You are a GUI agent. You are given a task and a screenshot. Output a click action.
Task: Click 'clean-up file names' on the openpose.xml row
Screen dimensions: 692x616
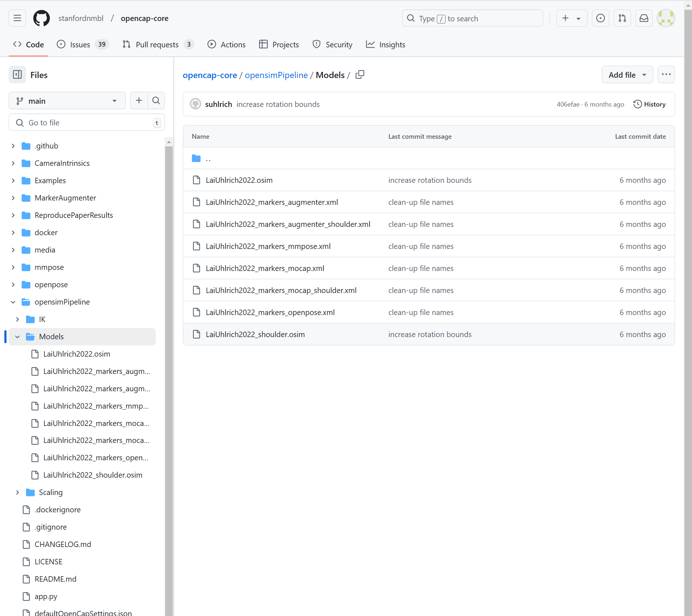421,312
